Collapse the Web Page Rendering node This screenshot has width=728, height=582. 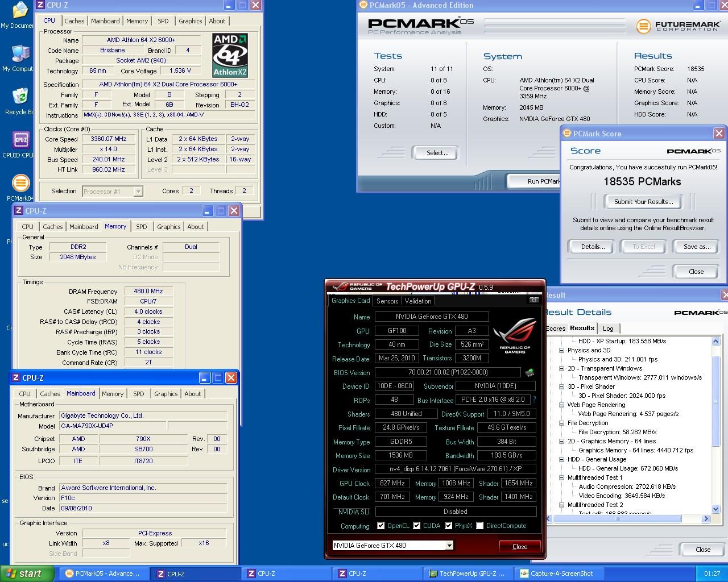point(562,405)
